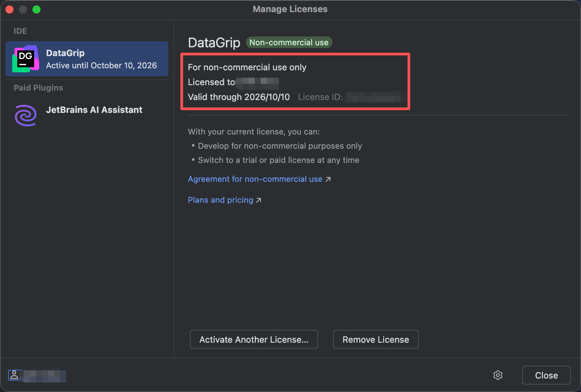Image resolution: width=581 pixels, height=392 pixels.
Task: Open Agreement for non-commercial use link
Action: [255, 179]
